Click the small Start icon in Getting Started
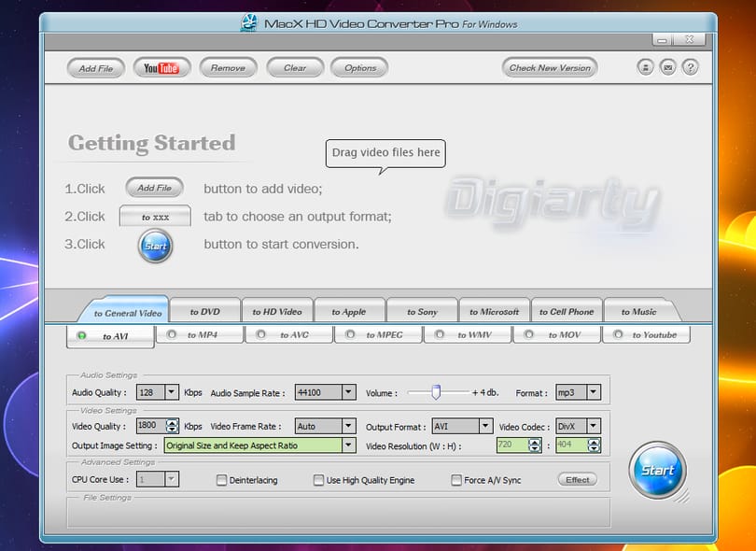The height and width of the screenshot is (551, 756). [155, 246]
